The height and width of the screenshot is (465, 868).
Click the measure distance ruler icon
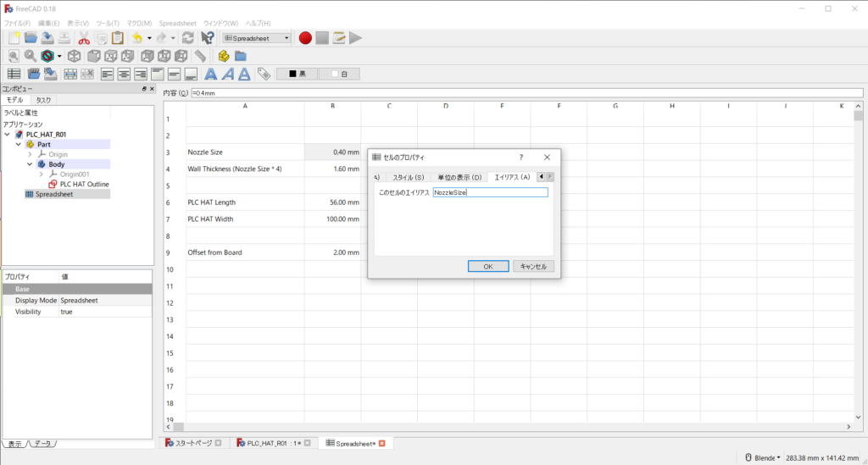click(200, 56)
